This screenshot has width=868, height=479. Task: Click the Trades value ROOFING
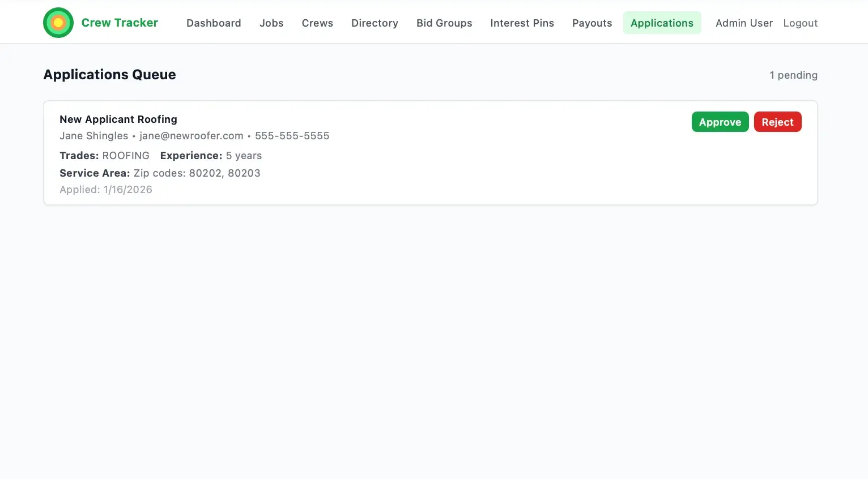pyautogui.click(x=126, y=156)
